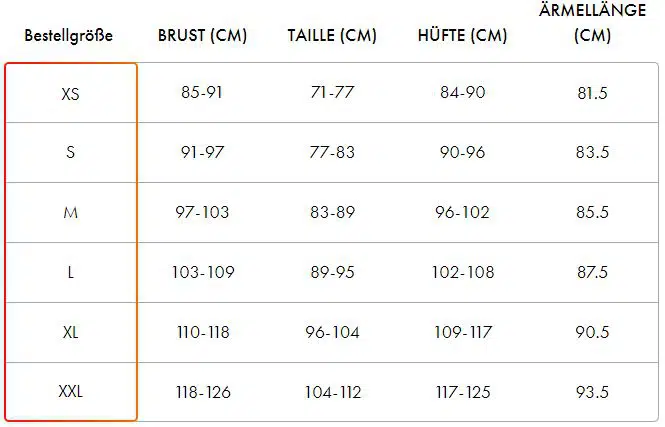Select the HÜFTE (CM) header
Viewport: 665px width, 427px height.
(462, 36)
